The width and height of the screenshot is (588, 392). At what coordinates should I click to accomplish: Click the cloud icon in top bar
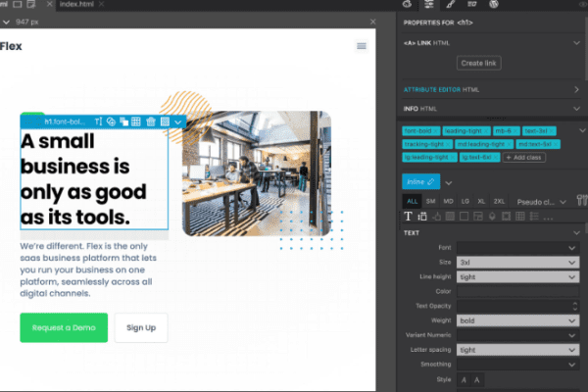[x=408, y=4]
